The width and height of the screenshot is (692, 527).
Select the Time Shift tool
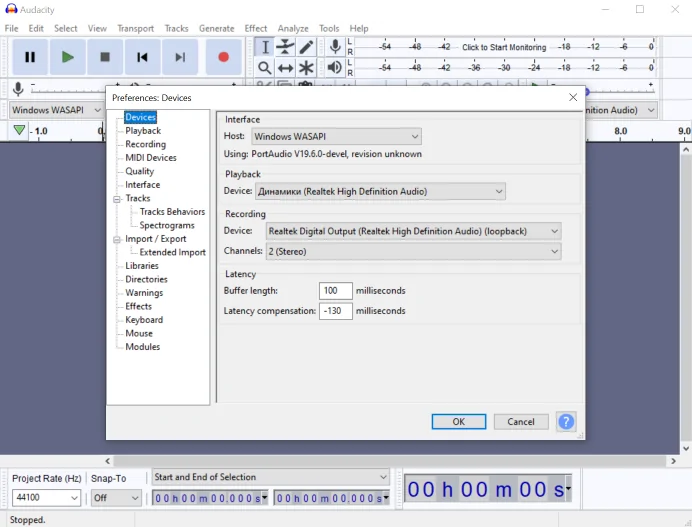(285, 68)
